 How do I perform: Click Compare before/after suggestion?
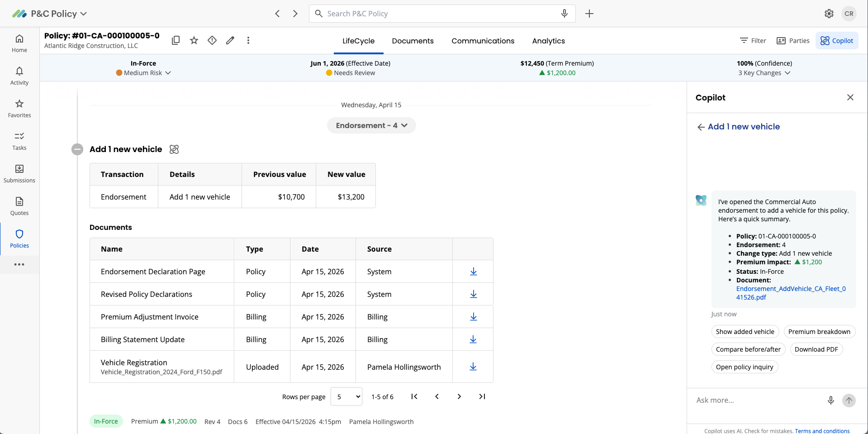(748, 349)
